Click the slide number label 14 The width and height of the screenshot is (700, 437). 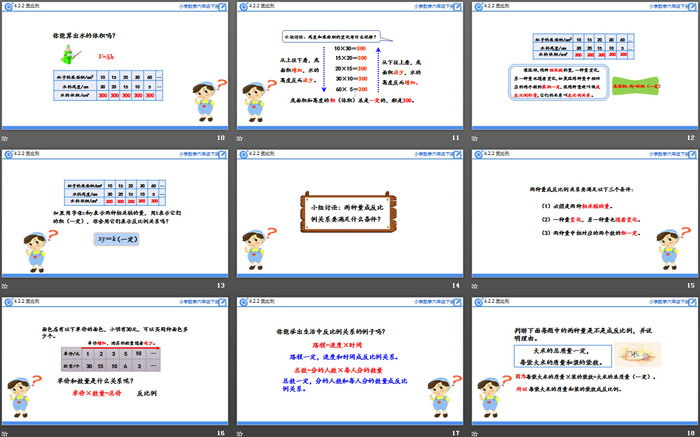455,286
